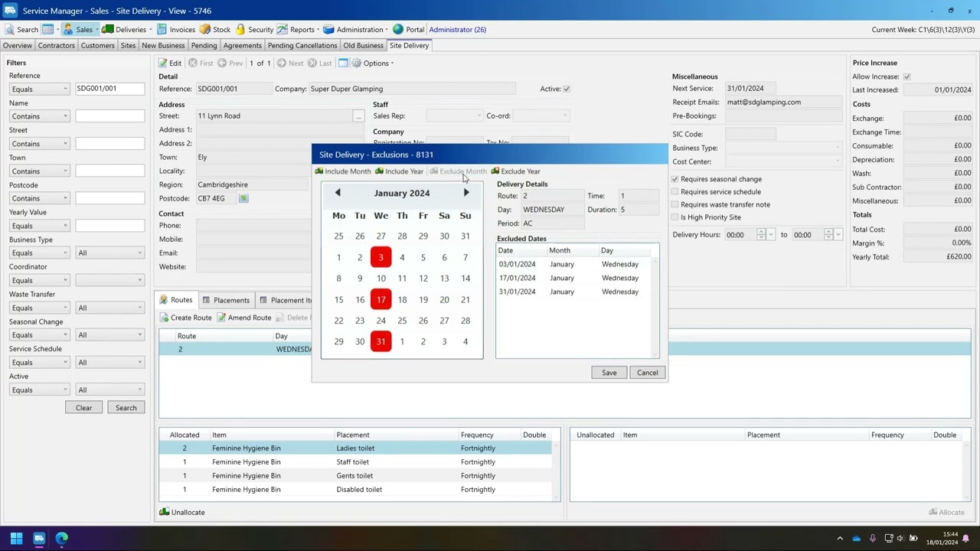Open the Stock module
The image size is (980, 551).
click(x=215, y=30)
